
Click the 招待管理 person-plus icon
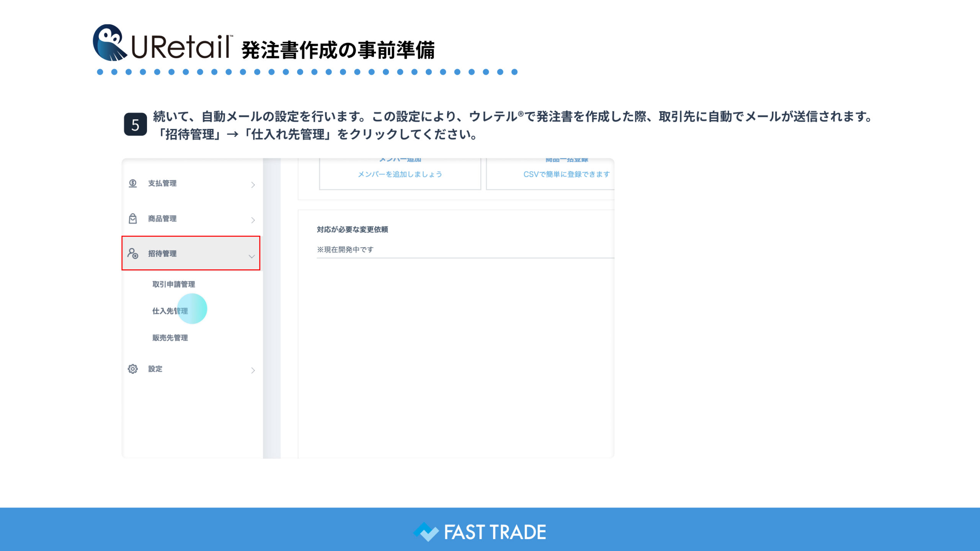[132, 253]
